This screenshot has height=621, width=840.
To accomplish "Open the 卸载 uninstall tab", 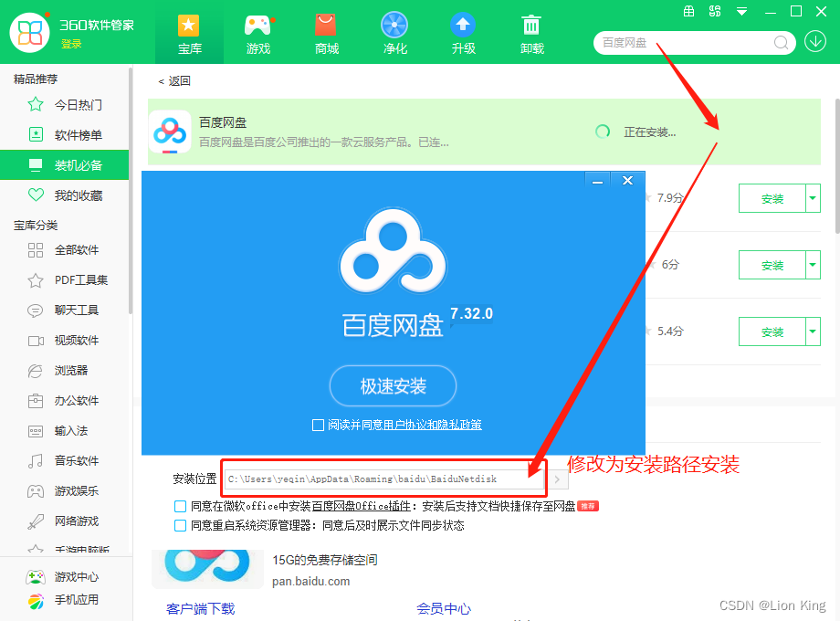I will [x=532, y=35].
